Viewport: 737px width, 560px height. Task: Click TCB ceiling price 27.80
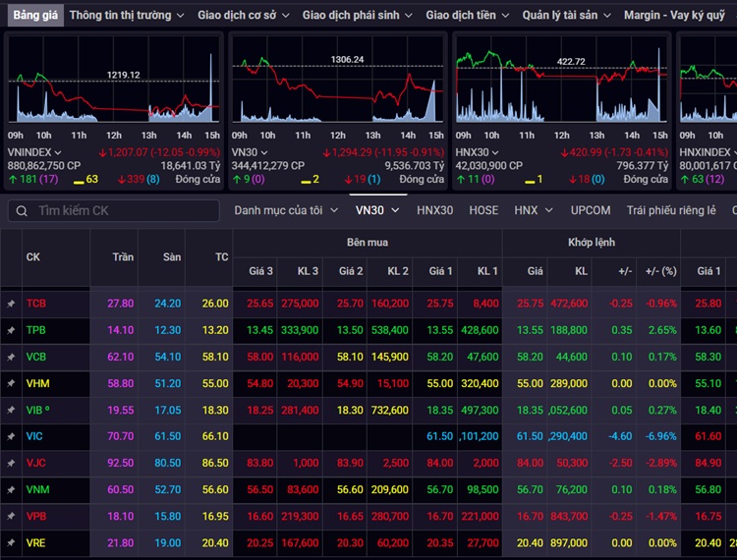pyautogui.click(x=121, y=304)
